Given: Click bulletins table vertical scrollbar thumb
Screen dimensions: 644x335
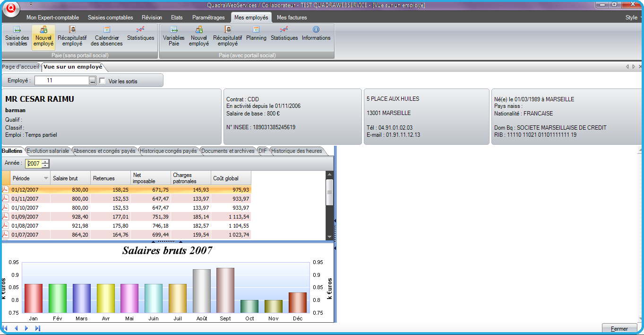Looking at the screenshot, I should pyautogui.click(x=330, y=192).
